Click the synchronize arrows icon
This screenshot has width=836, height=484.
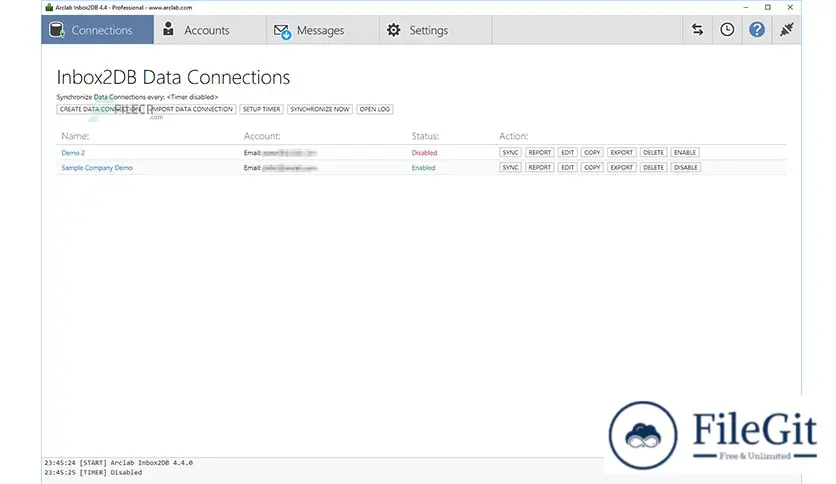click(x=697, y=29)
